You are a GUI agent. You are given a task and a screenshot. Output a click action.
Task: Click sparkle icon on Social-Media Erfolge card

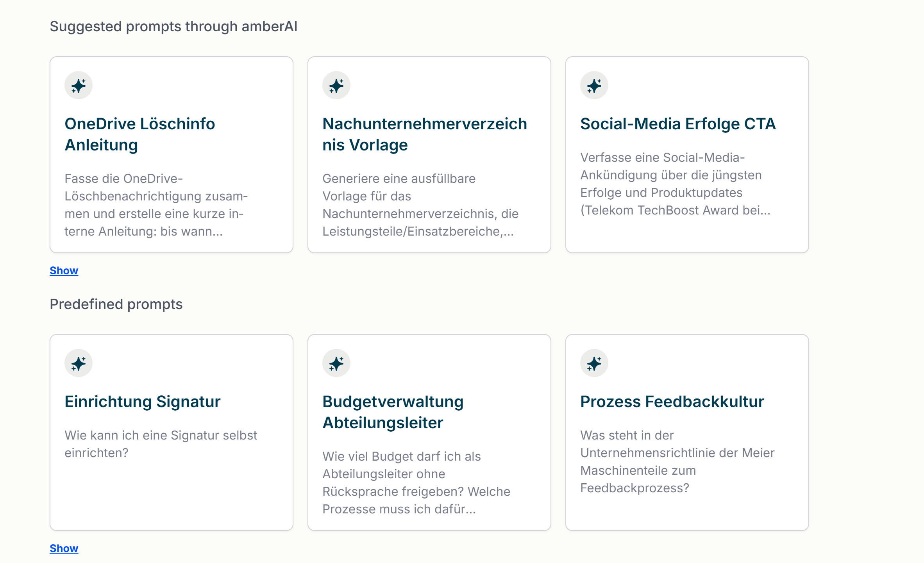pos(594,85)
